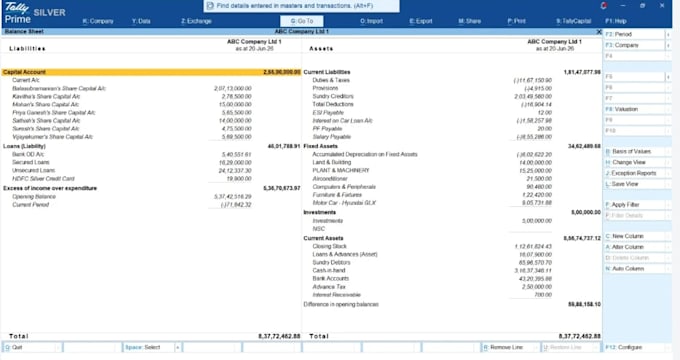Click Difference in opening balances row
Viewport: 680px width, 360px height.
tap(452, 304)
